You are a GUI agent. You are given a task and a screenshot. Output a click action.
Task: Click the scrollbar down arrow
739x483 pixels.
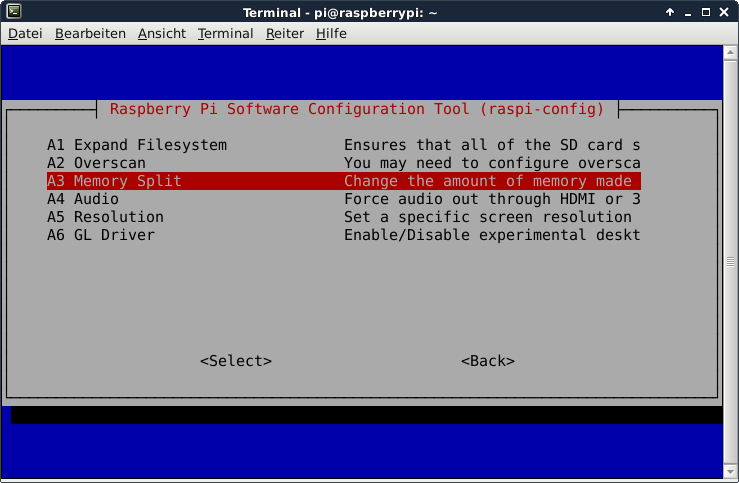coord(730,471)
